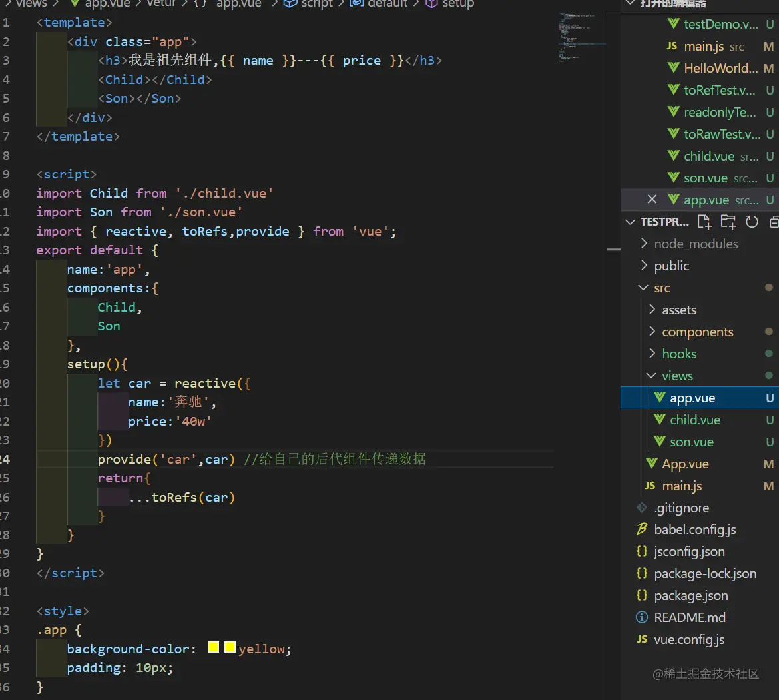779x700 pixels.
Task: Click the 'vetur' breadcrumb segment
Action: (161, 4)
